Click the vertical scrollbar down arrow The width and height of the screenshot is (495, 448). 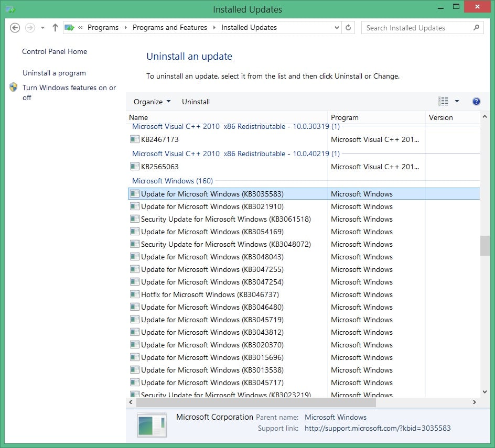coord(485,392)
